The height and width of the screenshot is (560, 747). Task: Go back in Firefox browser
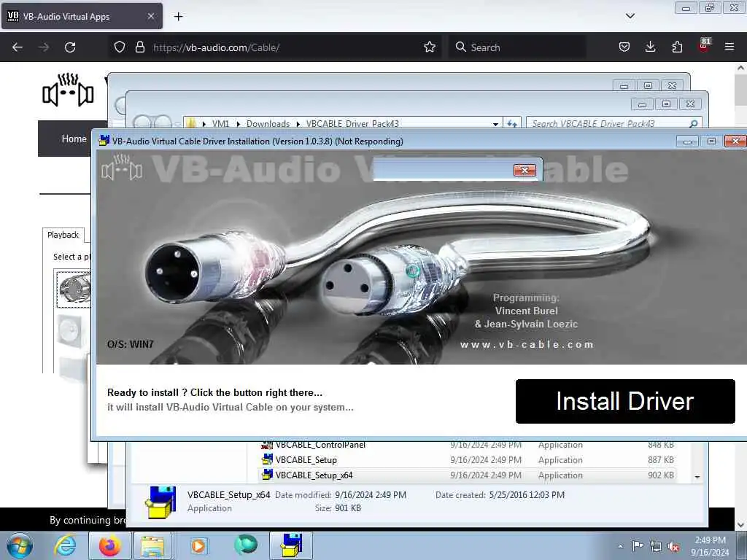(x=18, y=47)
